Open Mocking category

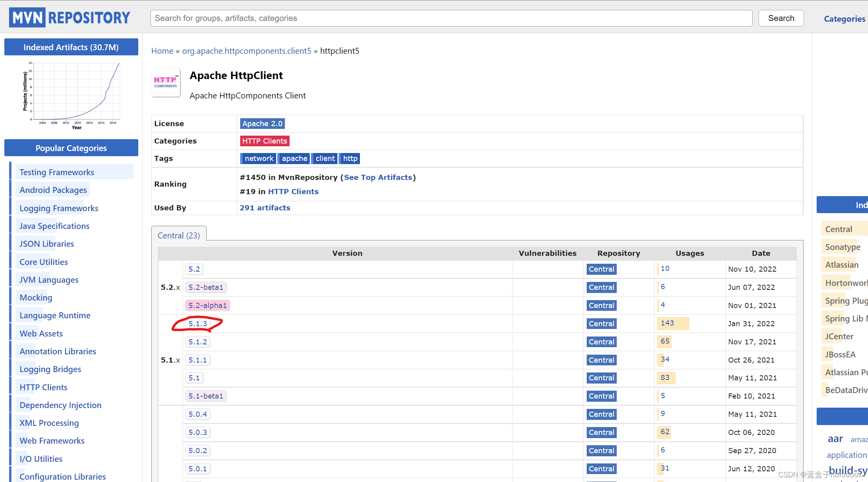pyautogui.click(x=36, y=298)
